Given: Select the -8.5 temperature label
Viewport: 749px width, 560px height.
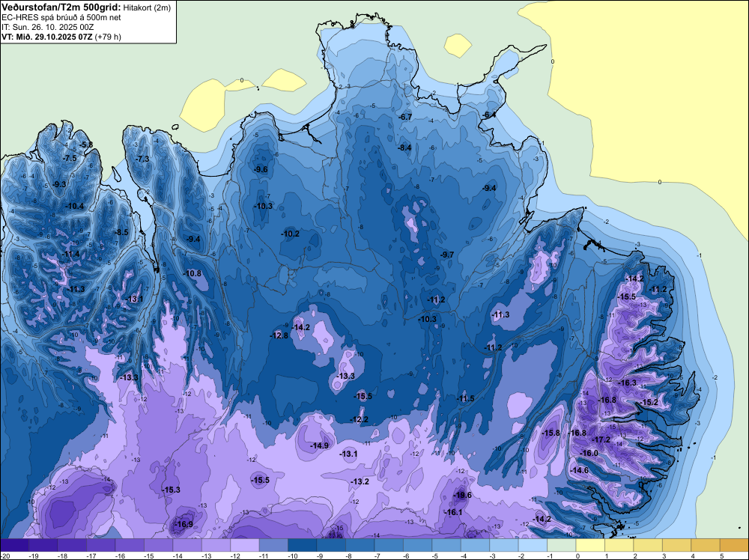Looking at the screenshot, I should coord(121,233).
